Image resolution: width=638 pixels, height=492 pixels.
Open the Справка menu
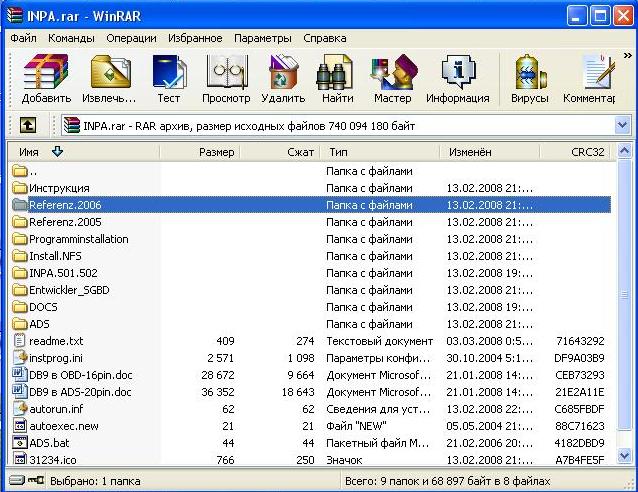pyautogui.click(x=325, y=38)
